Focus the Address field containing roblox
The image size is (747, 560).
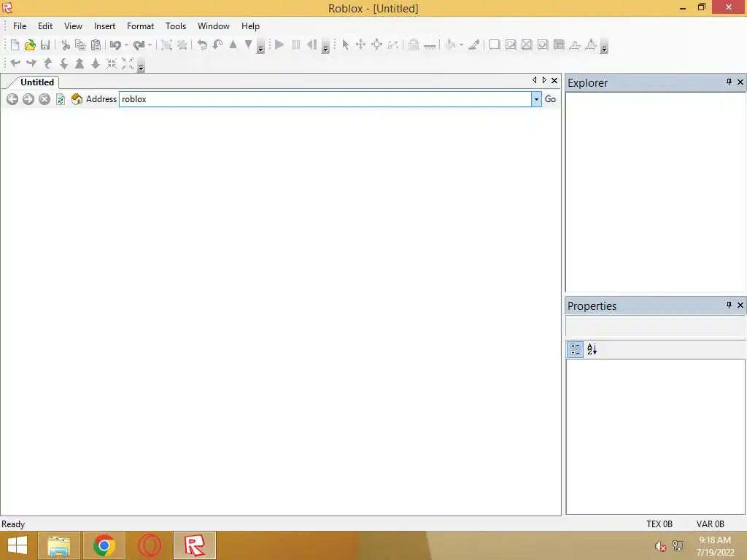(325, 99)
